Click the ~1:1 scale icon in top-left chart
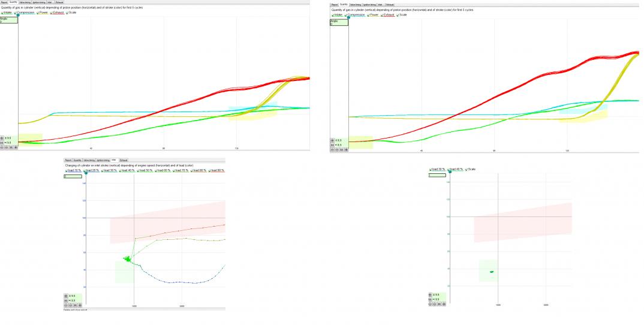644x325 pixels. point(2,143)
